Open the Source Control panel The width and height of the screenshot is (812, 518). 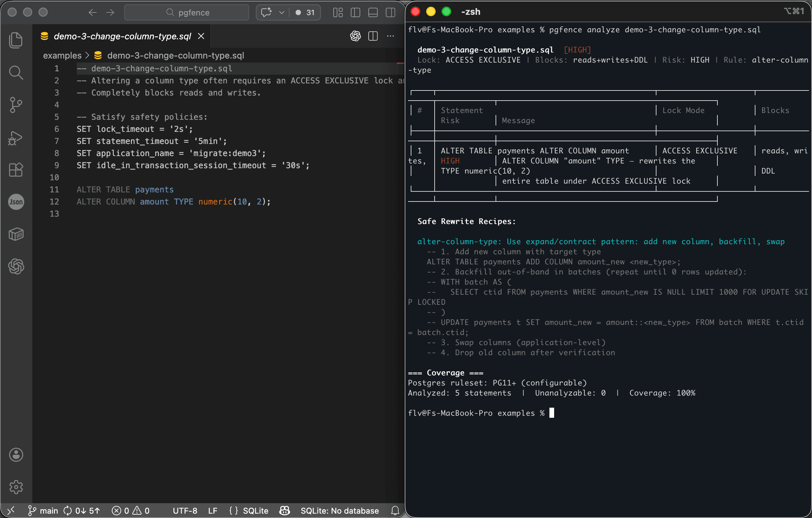pos(16,105)
